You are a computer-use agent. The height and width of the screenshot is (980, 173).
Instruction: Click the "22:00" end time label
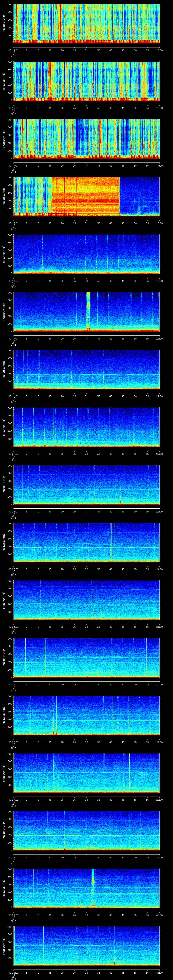tap(160, 454)
